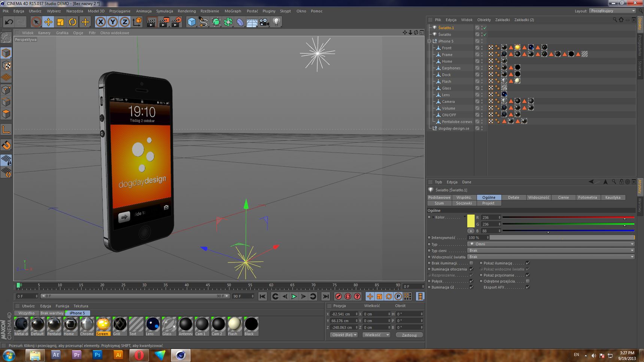Open render settings icon
The height and width of the screenshot is (362, 644).
176,22
